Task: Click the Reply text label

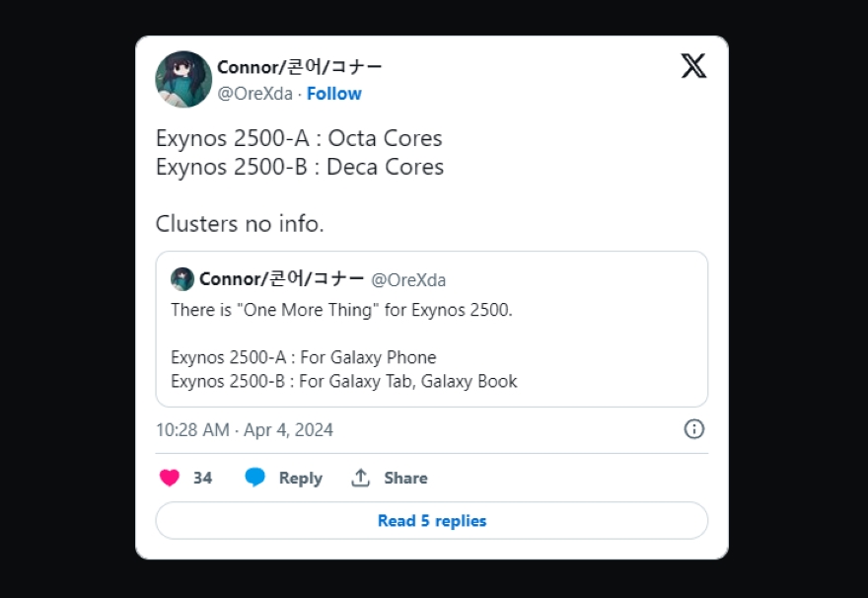Action: tap(300, 478)
